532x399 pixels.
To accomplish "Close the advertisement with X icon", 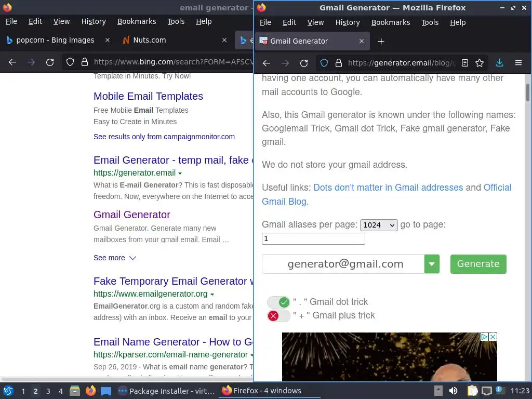I will [x=493, y=337].
